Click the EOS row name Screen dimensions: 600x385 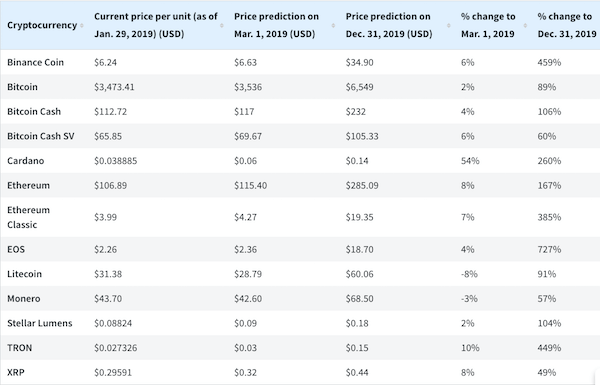click(x=16, y=250)
